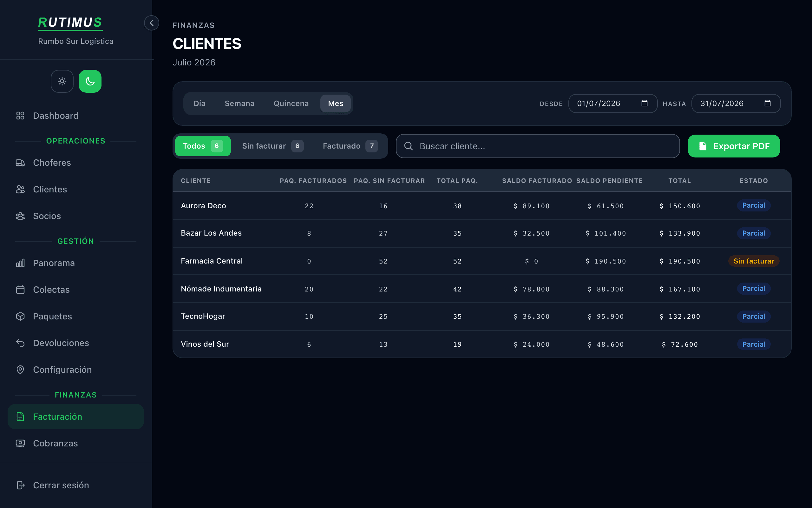Click Parcial badge for Aurora Deco
The width and height of the screenshot is (812, 508).
point(754,205)
